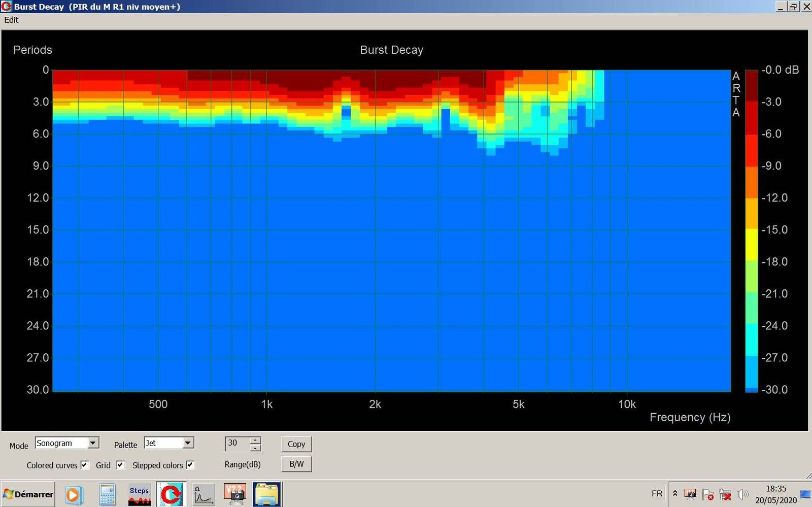Click the Démarrer start button
This screenshot has width=812, height=507.
coord(28,494)
